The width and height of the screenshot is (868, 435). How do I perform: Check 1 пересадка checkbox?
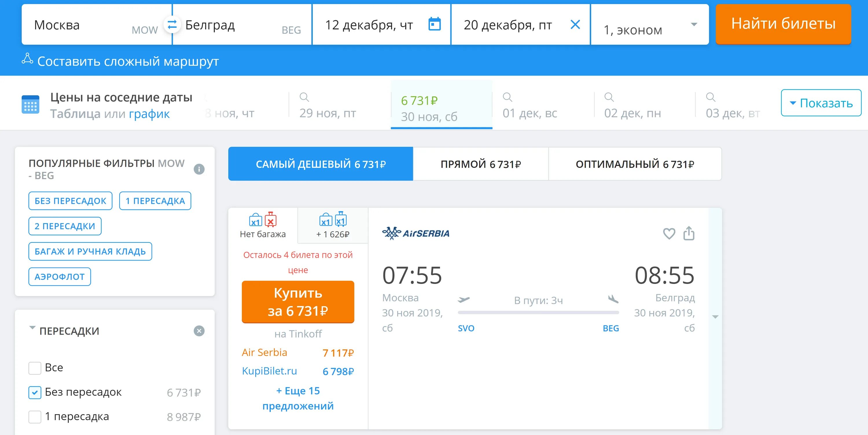35,417
